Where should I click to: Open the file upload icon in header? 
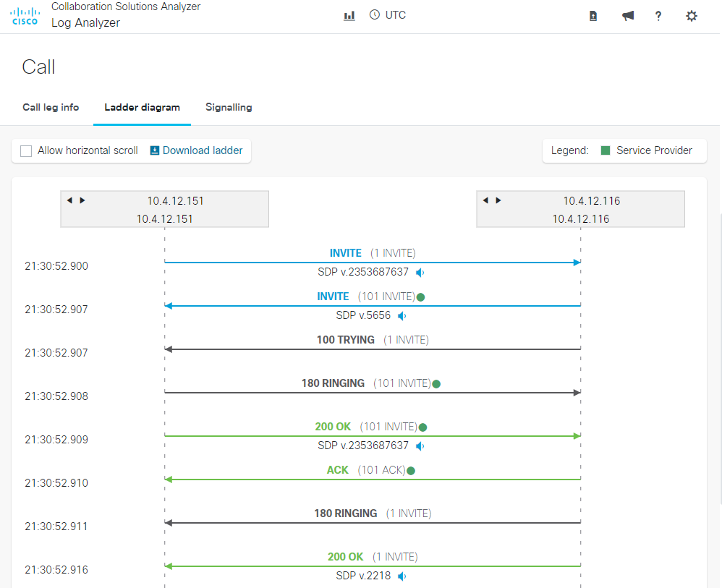point(593,16)
